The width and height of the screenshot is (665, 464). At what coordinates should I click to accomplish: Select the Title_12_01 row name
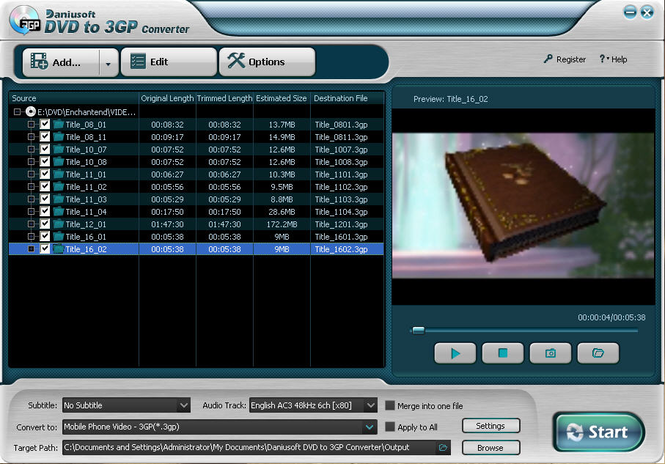pyautogui.click(x=86, y=224)
